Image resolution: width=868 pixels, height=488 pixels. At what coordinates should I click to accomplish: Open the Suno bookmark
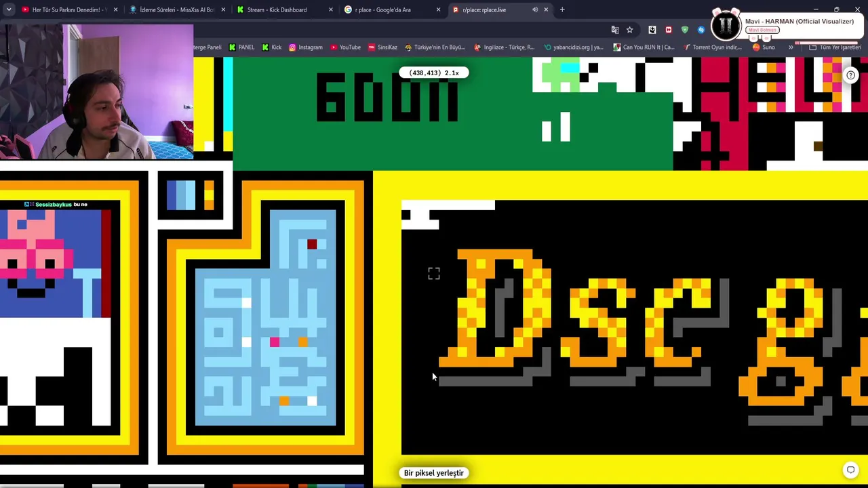(764, 47)
